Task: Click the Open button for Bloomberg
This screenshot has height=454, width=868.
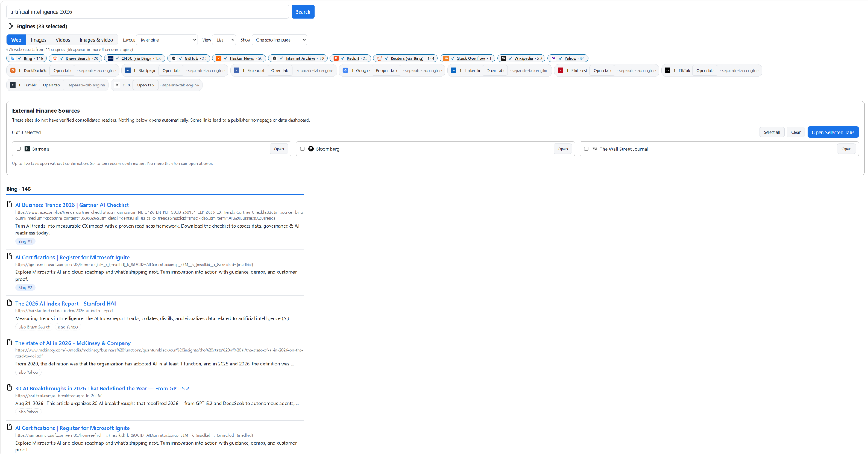Action: [x=562, y=149]
